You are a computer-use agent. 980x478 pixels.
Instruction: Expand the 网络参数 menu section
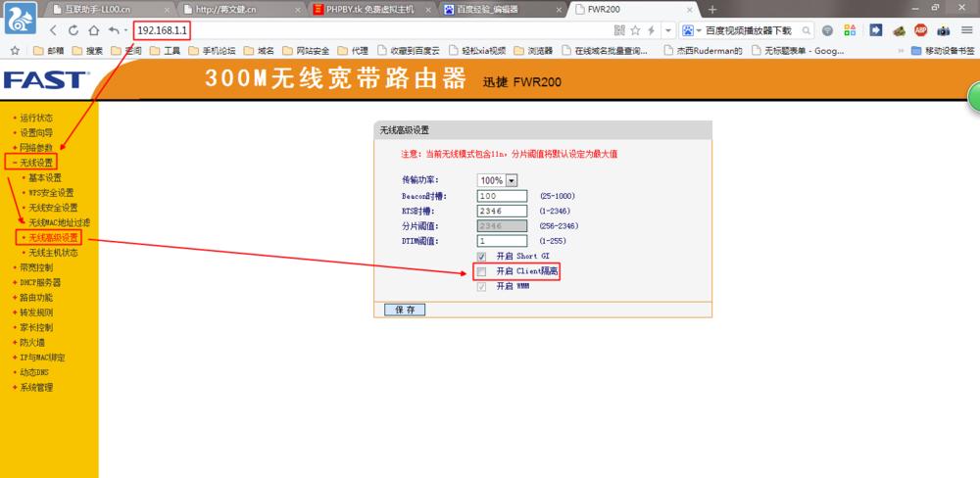pos(35,148)
